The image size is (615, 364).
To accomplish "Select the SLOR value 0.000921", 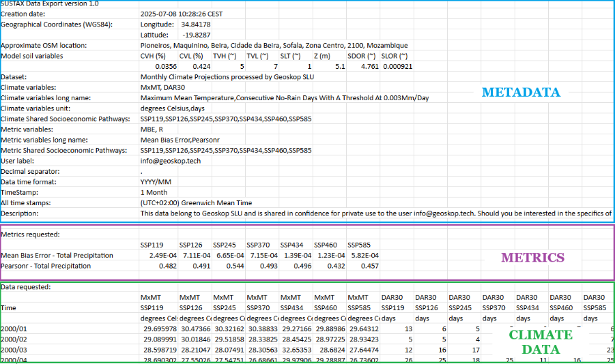I will [x=397, y=67].
